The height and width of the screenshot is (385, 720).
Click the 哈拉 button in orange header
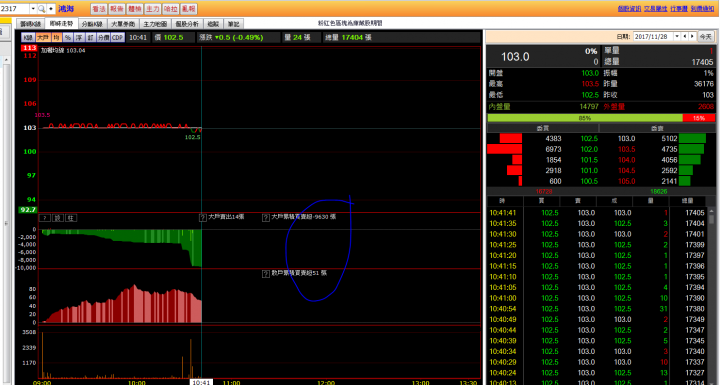(170, 9)
